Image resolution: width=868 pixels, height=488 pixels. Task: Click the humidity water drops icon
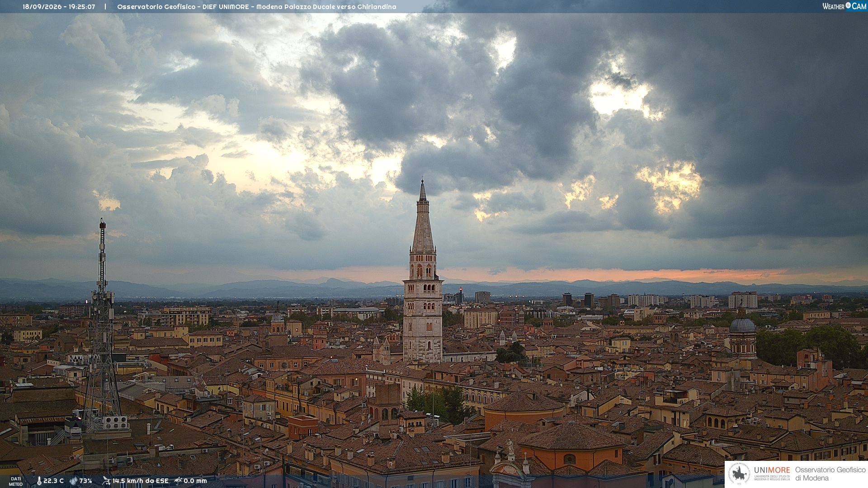click(x=73, y=481)
